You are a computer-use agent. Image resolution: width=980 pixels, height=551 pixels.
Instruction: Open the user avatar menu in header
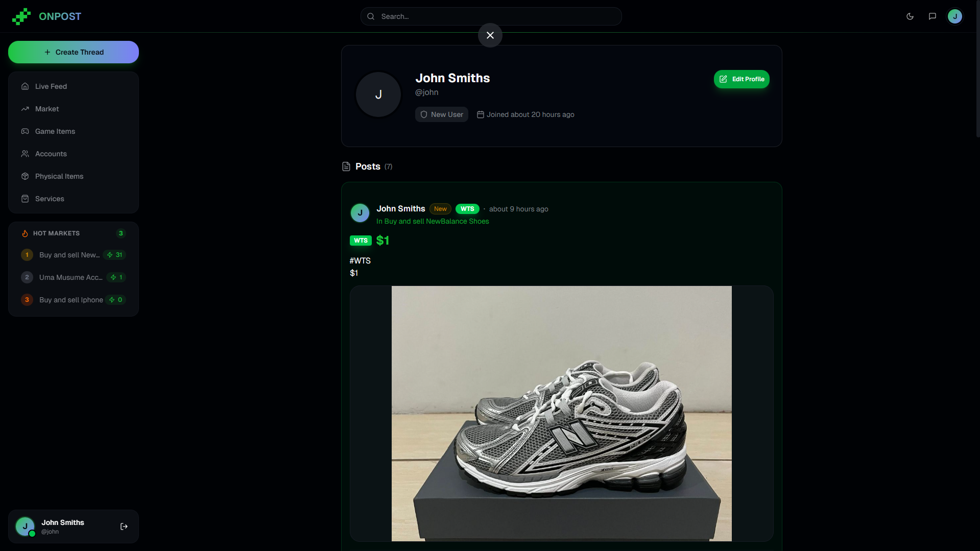pos(955,16)
